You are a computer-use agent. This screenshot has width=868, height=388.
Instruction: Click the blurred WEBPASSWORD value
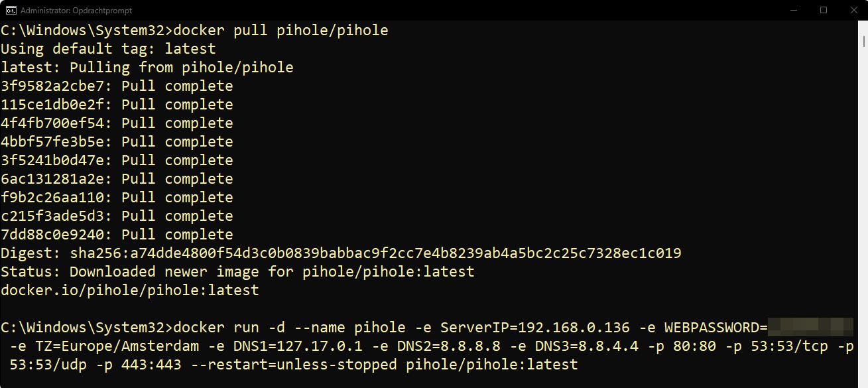[810, 328]
